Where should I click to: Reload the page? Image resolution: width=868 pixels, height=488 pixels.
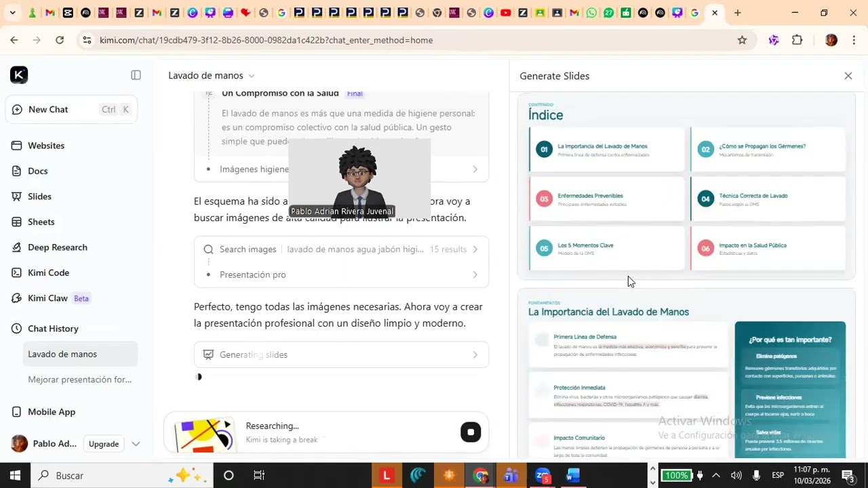tap(60, 40)
